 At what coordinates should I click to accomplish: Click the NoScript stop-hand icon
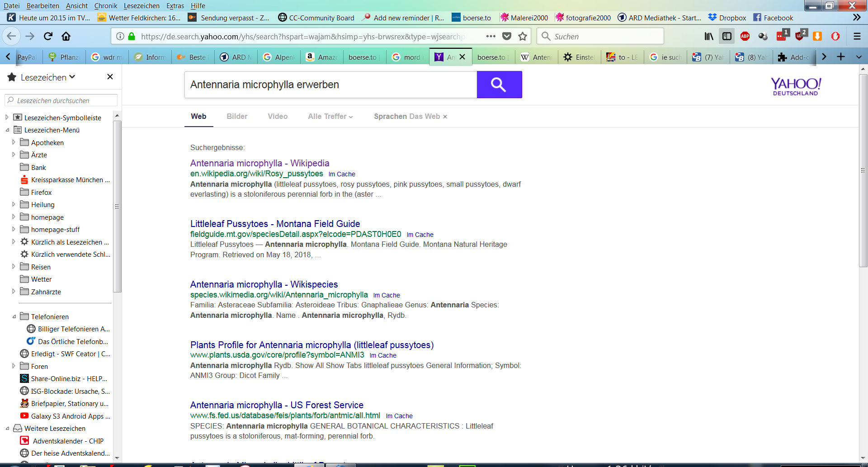click(836, 36)
